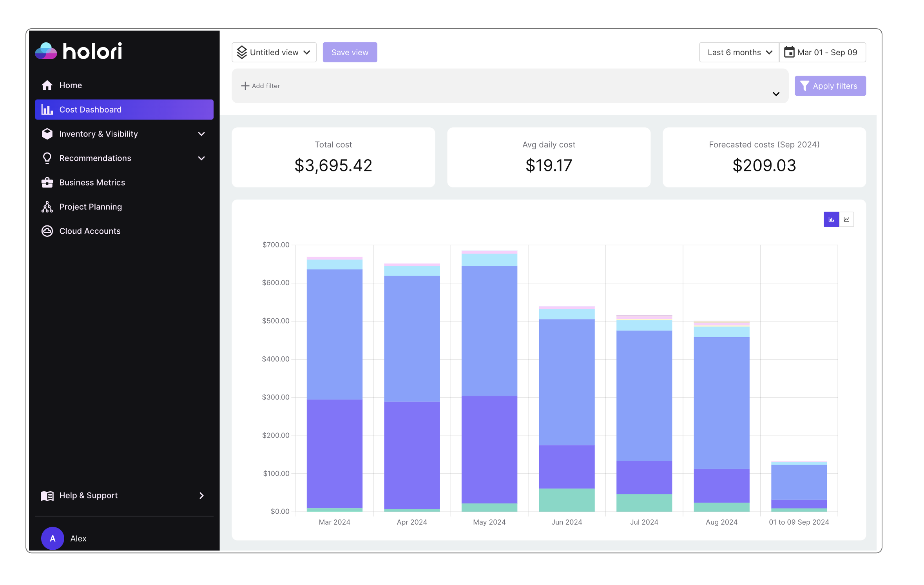The height and width of the screenshot is (585, 924).
Task: Open Help & Support
Action: [x=124, y=495]
